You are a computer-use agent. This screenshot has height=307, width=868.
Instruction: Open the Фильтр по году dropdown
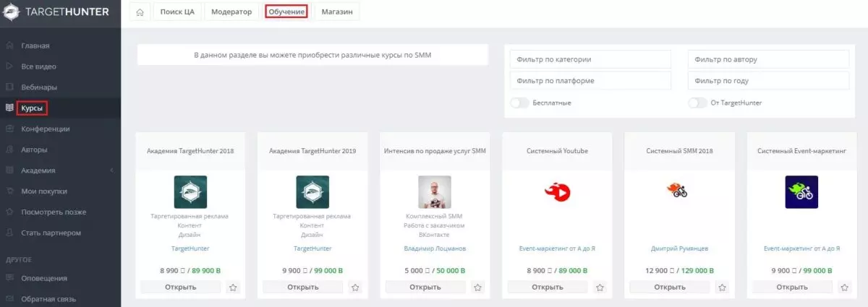coord(768,81)
